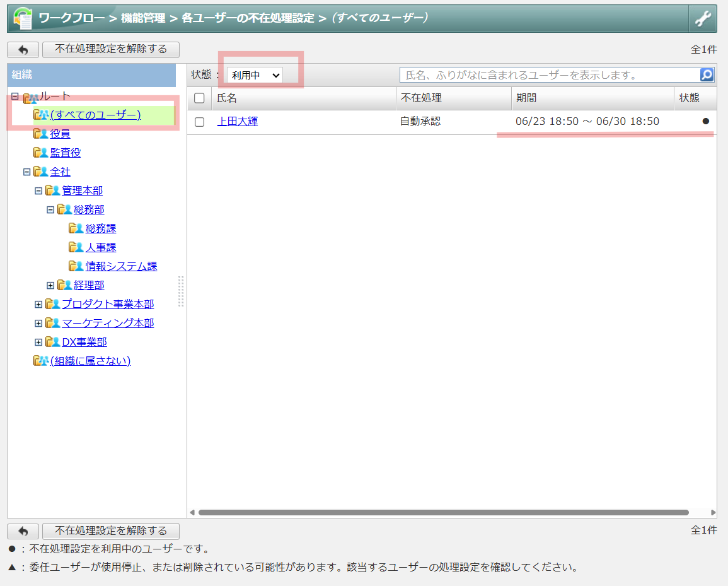Collapse the ルート tree node

(x=15, y=97)
